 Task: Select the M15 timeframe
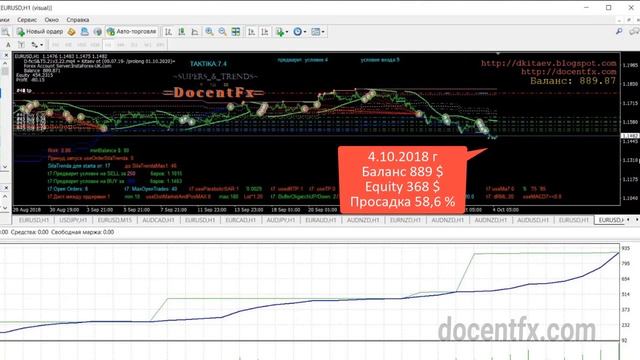point(82,44)
